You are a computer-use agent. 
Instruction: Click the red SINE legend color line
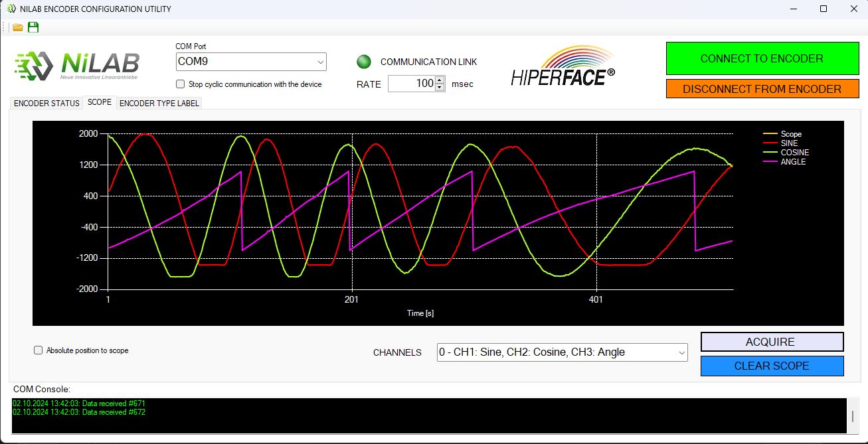coord(770,143)
